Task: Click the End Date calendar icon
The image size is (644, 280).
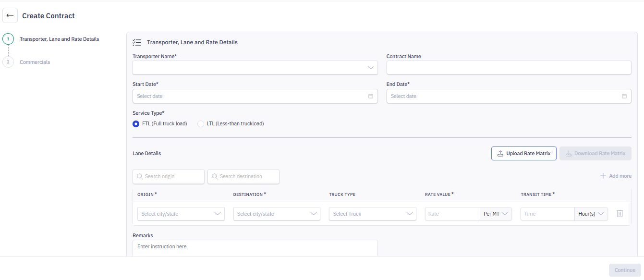Action: (x=624, y=96)
